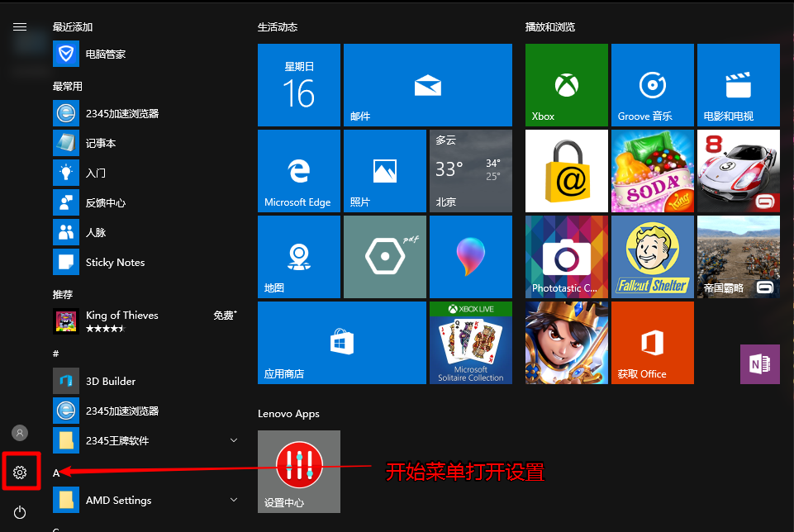
Task: Open the purple OneNote tile
Action: 760,364
